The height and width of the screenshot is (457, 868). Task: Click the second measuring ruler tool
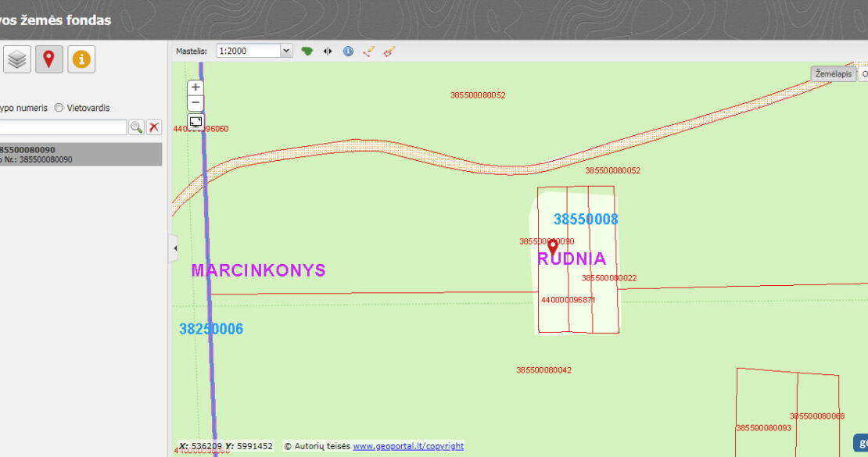389,51
